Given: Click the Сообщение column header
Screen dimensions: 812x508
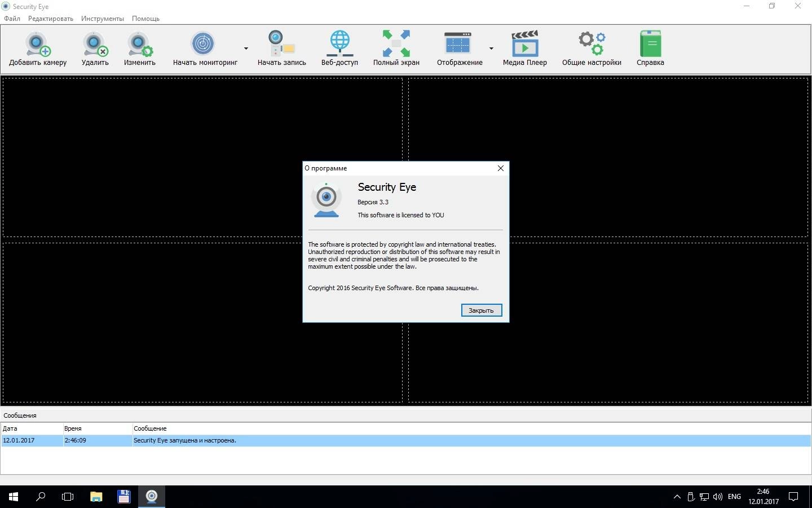Looking at the screenshot, I should coord(471,428).
